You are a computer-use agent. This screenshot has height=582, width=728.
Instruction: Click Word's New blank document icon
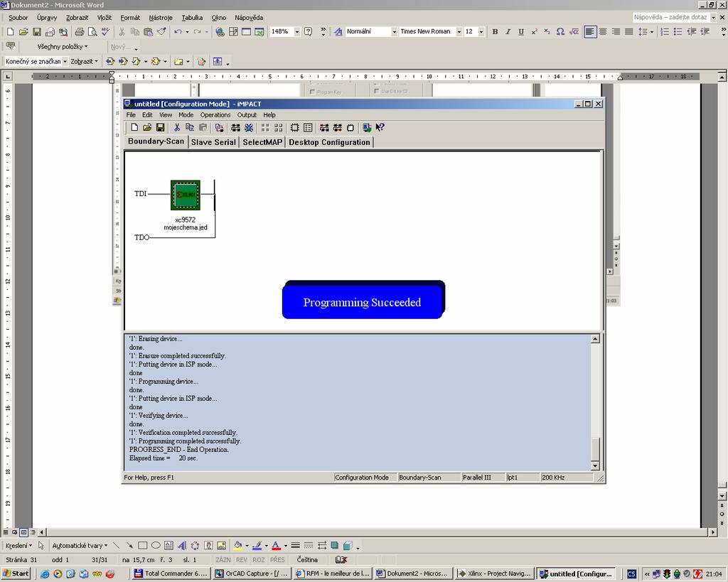[10, 31]
